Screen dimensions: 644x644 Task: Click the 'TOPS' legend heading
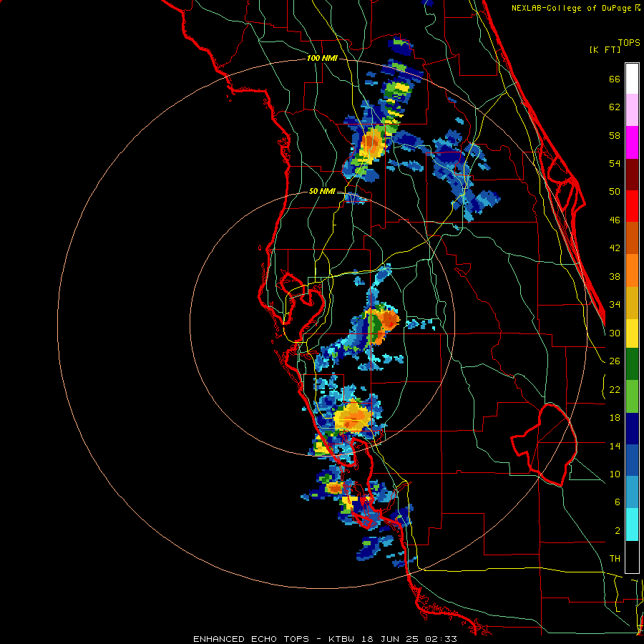coord(629,42)
